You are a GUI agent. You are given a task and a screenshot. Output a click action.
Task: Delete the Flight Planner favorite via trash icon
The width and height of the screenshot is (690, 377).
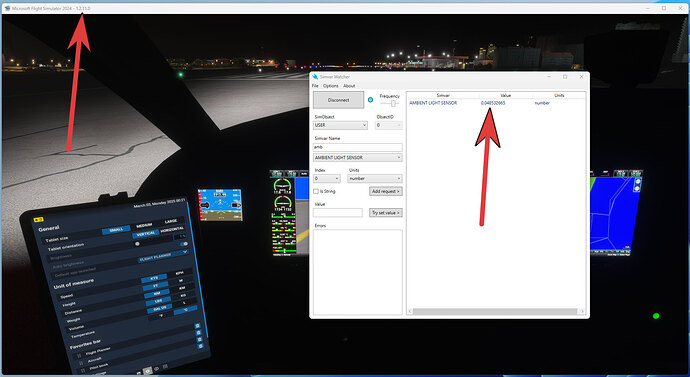point(198,326)
